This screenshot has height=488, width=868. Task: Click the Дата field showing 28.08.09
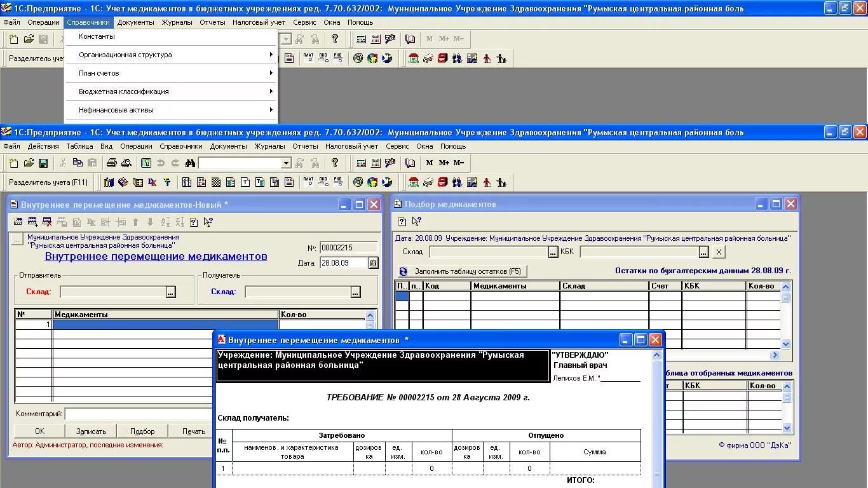coord(344,263)
